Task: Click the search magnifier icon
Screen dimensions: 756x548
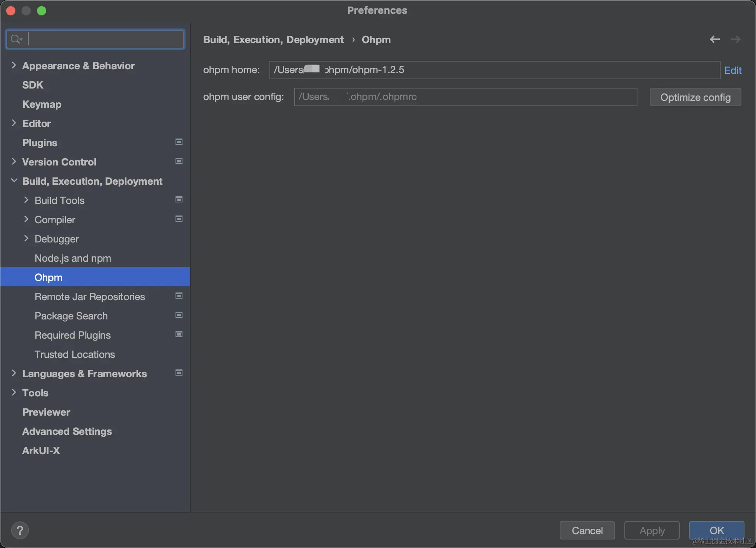Action: pyautogui.click(x=16, y=39)
